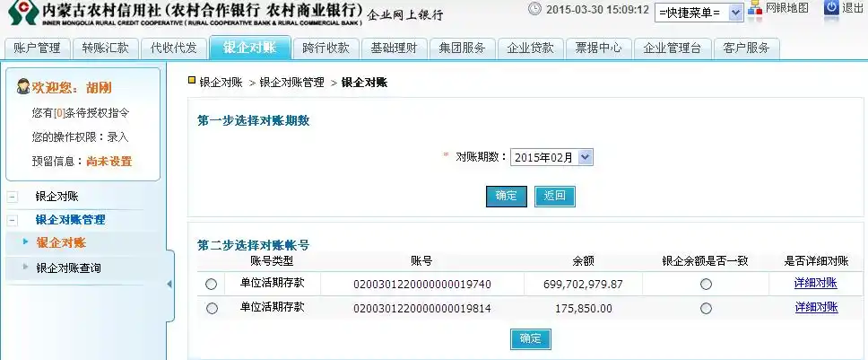Click the arrow bullet beside 银企对账查询
This screenshot has width=868, height=360.
coord(25,267)
